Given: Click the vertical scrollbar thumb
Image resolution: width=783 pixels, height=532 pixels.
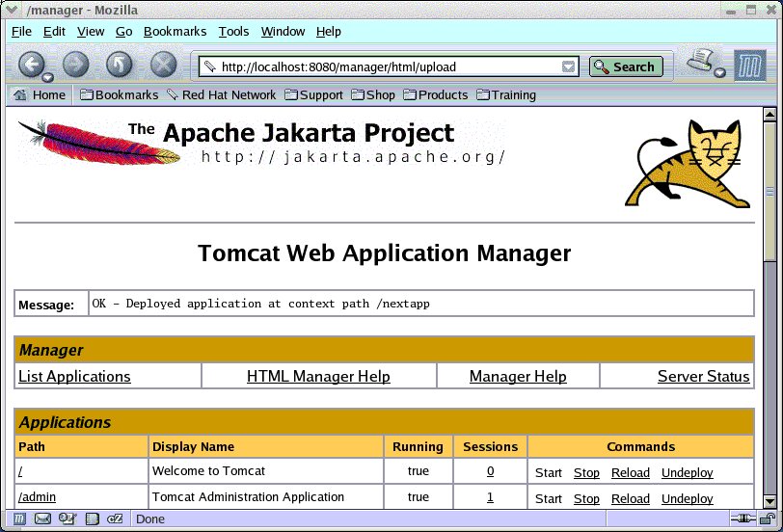Looking at the screenshot, I should click(x=769, y=191).
